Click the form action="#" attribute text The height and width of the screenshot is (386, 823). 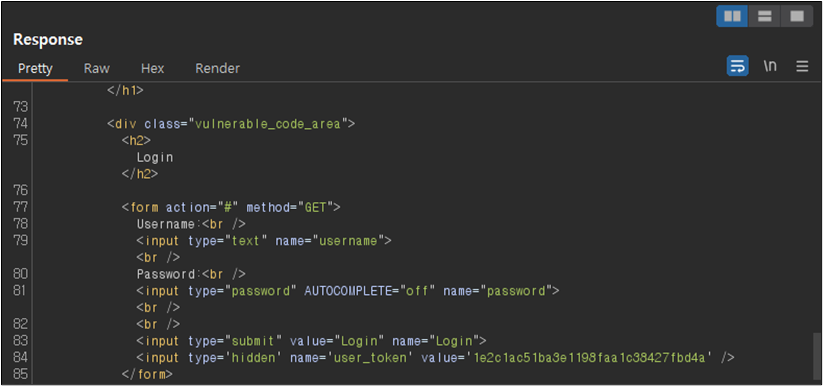(x=203, y=207)
